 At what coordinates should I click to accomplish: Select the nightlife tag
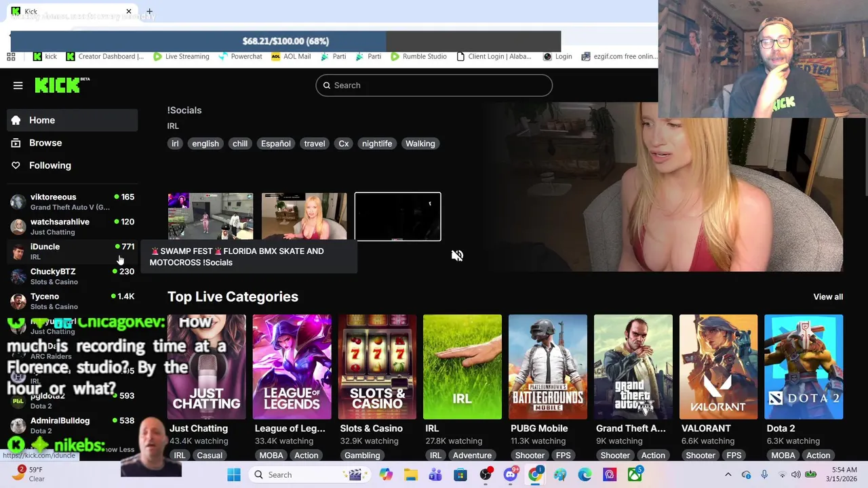click(x=377, y=144)
